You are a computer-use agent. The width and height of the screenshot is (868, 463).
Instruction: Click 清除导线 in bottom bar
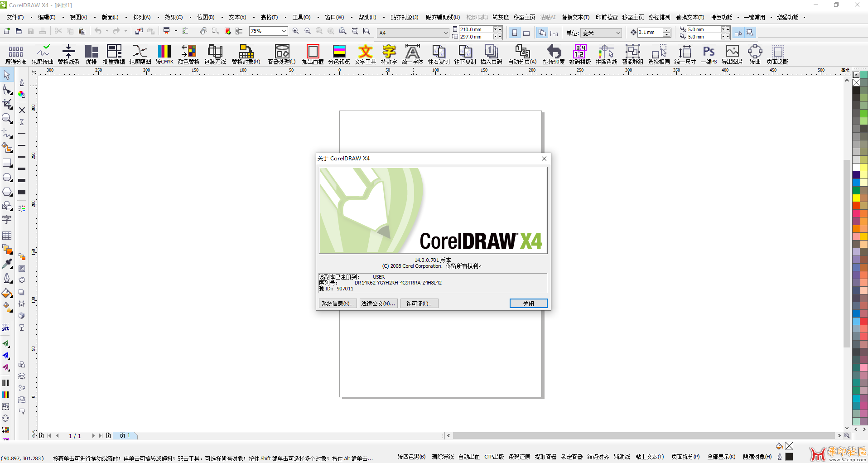tap(443, 457)
